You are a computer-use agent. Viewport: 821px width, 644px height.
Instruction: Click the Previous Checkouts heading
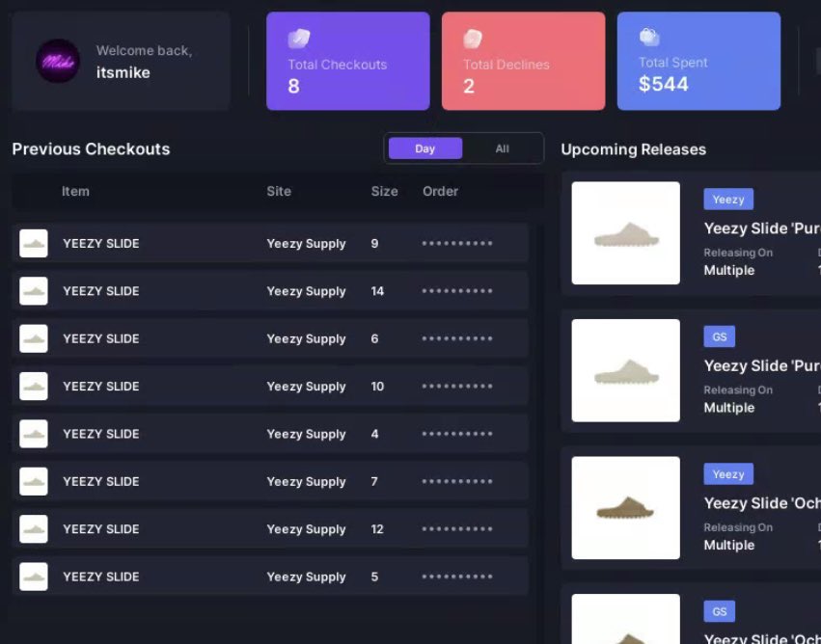point(91,149)
